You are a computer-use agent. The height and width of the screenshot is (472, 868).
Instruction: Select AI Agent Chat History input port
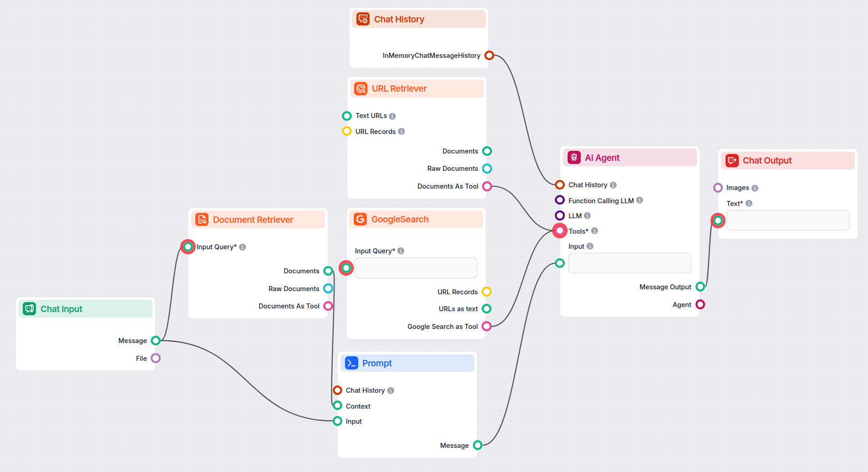560,185
